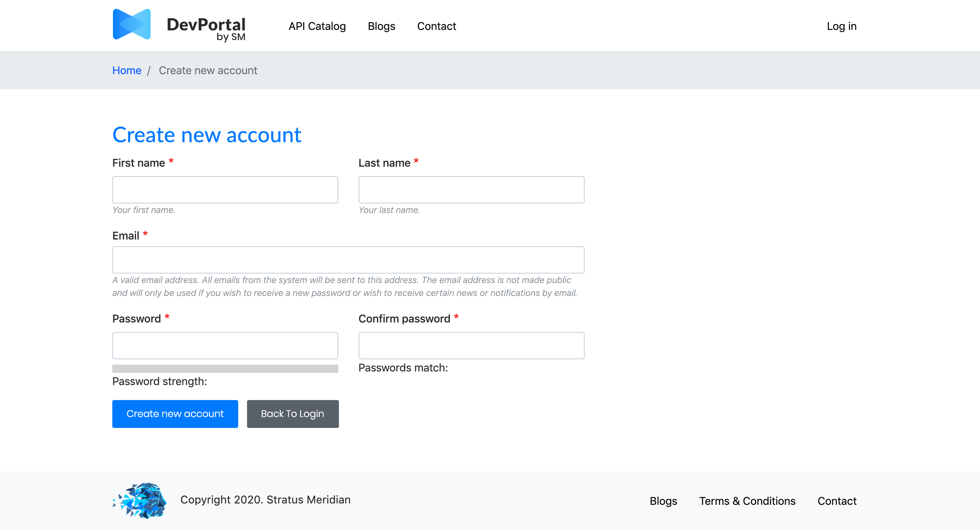The width and height of the screenshot is (980, 530).
Task: Click the Password input field
Action: [x=225, y=345]
